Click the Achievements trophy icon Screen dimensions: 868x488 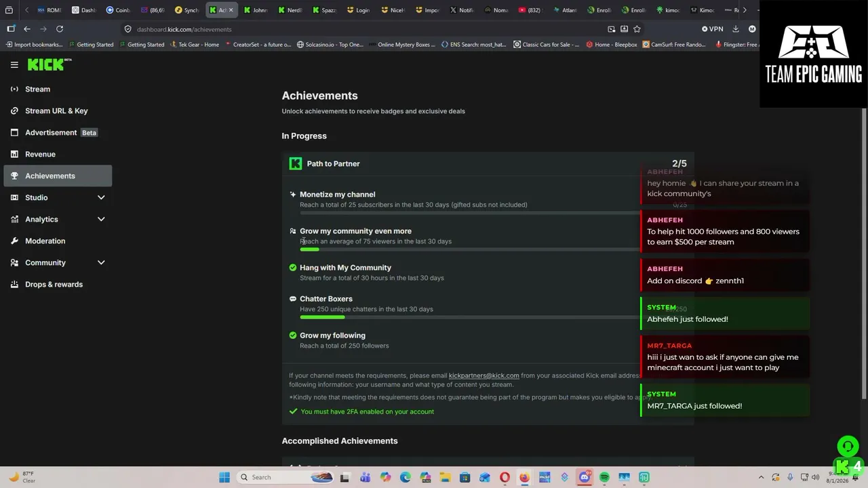pos(14,176)
